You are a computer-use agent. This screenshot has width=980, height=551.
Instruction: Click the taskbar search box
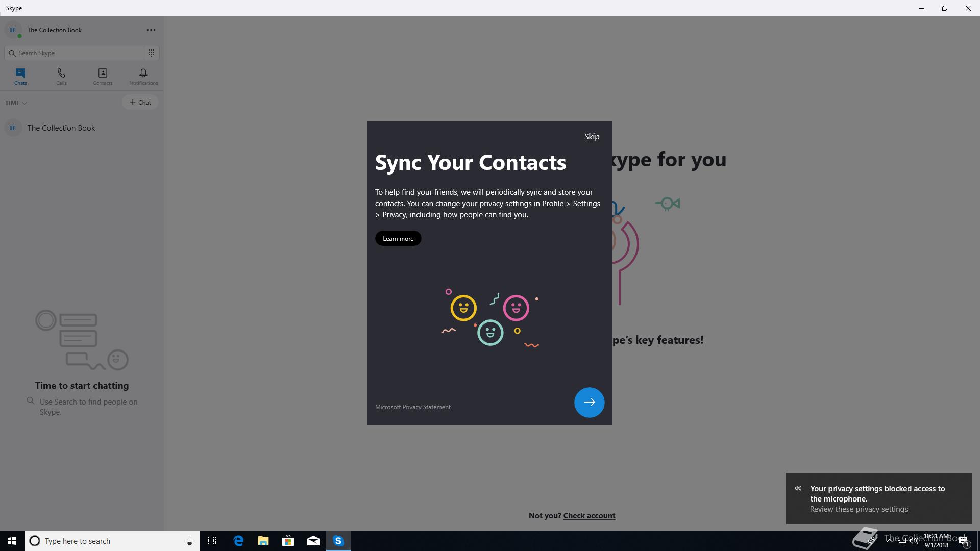point(112,541)
